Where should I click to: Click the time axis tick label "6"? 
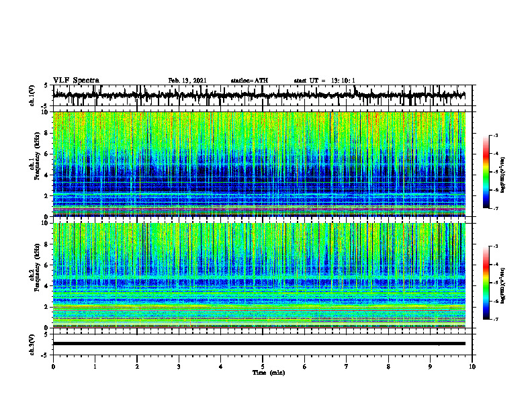pos(305,367)
